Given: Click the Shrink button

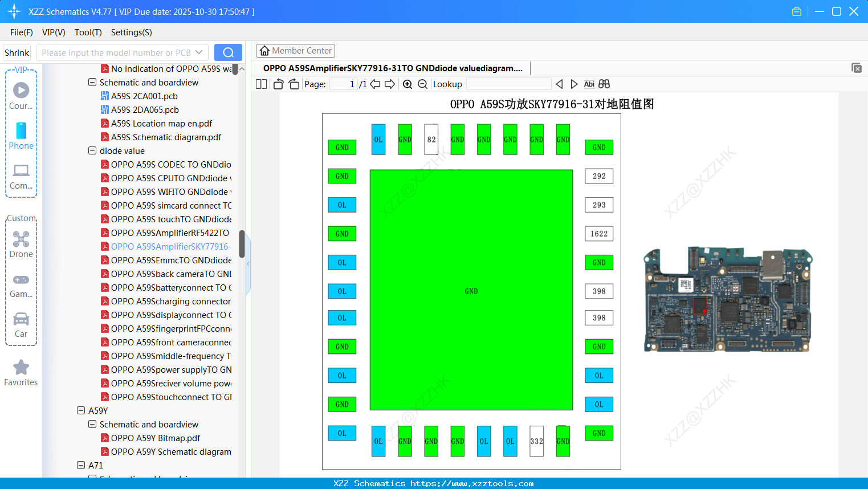Looking at the screenshot, I should [17, 52].
